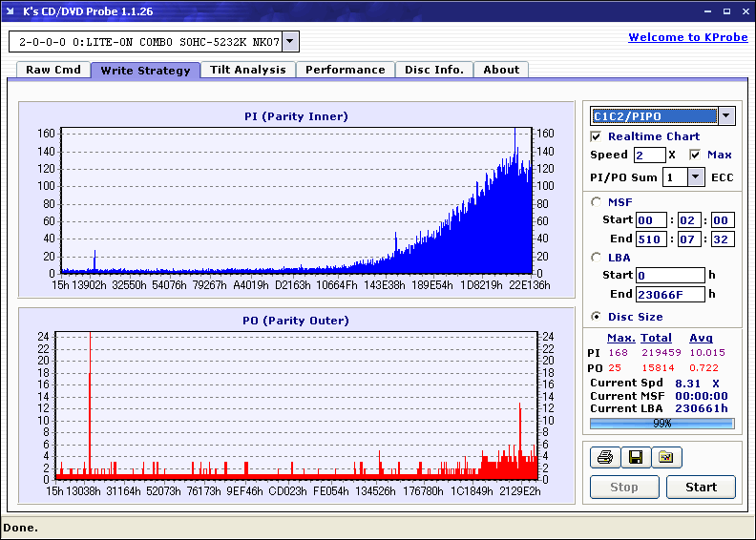Open the Disc Info. tab

[434, 70]
